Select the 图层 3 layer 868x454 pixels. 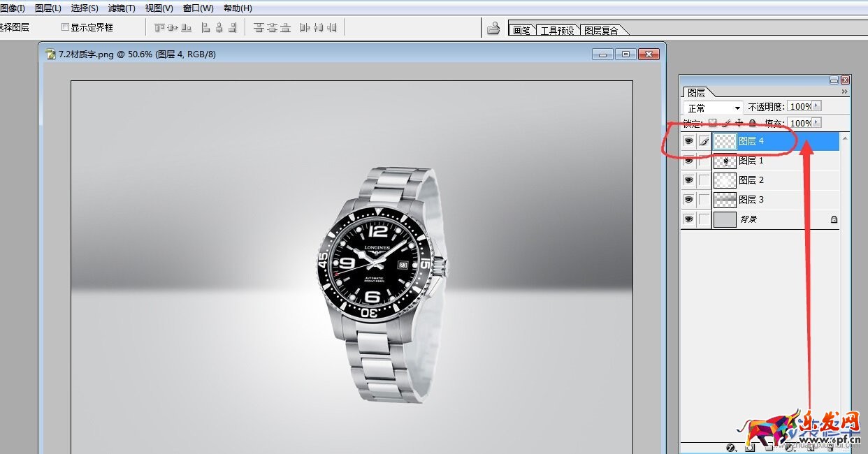[751, 200]
